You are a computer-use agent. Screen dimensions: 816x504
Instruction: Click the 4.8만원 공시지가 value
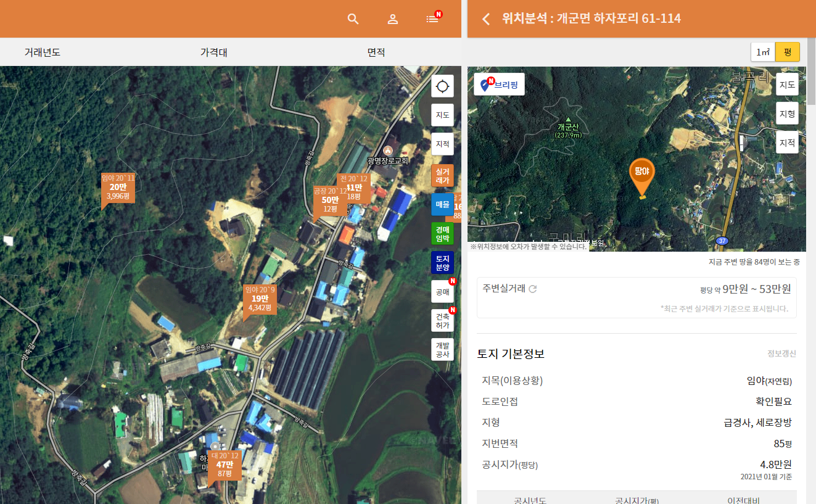point(775,465)
